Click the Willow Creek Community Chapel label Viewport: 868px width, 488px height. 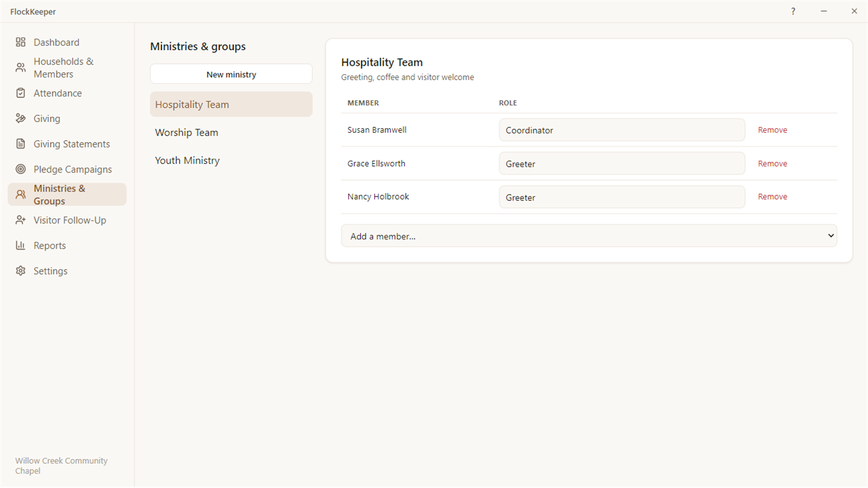(x=61, y=466)
